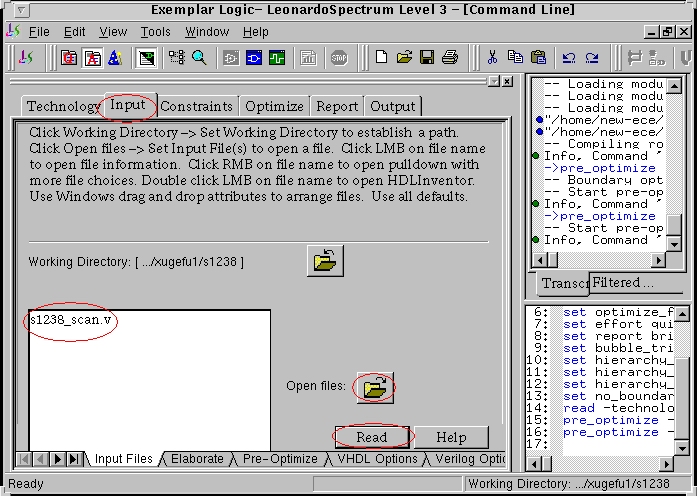Image resolution: width=697 pixels, height=496 pixels.
Task: Open the Window menu
Action: pos(207,32)
